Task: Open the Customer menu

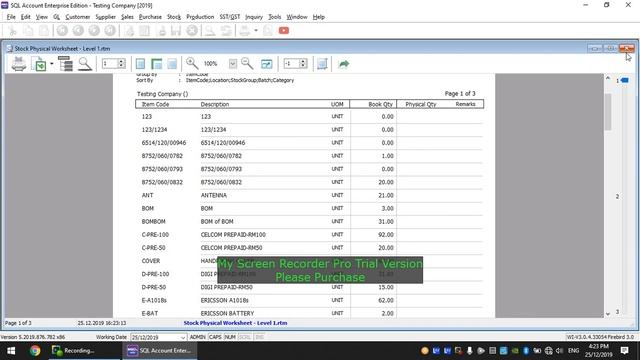Action: (78, 17)
